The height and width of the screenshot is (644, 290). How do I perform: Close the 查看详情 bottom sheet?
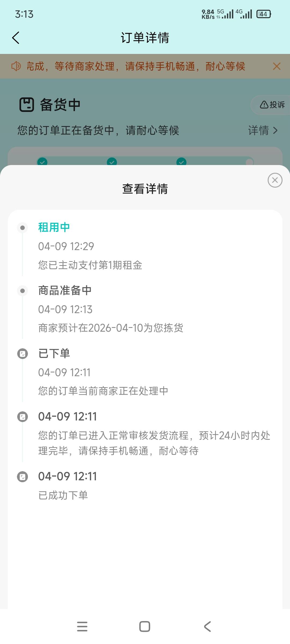275,180
